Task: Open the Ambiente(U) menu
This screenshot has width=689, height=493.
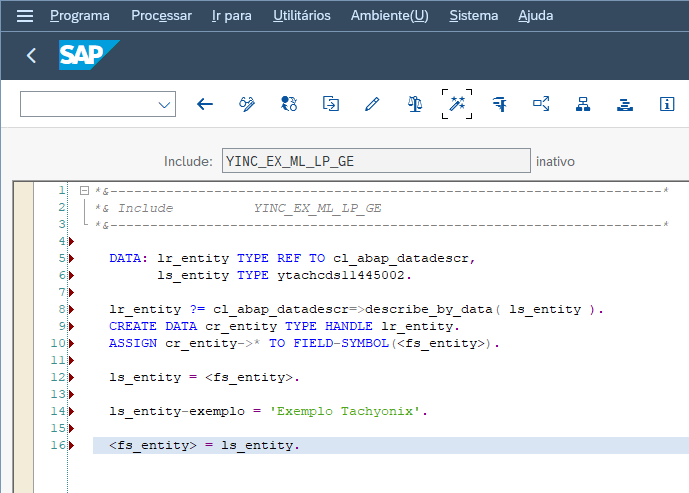Action: tap(389, 15)
